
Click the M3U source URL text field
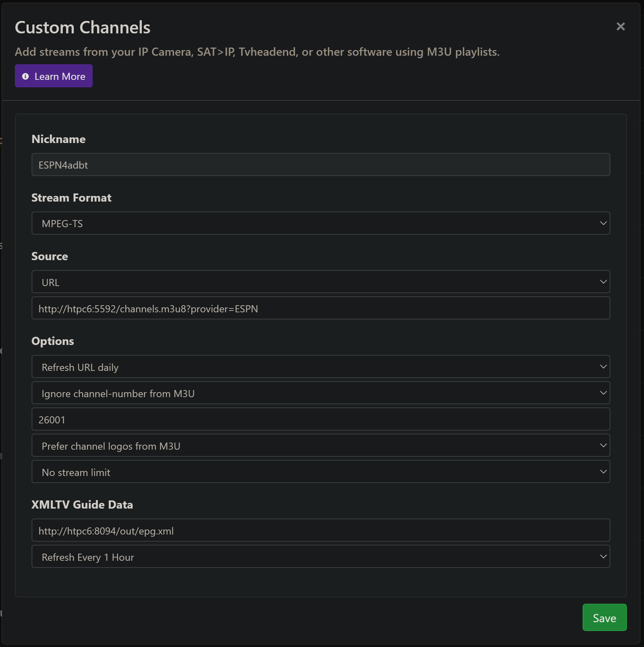320,308
